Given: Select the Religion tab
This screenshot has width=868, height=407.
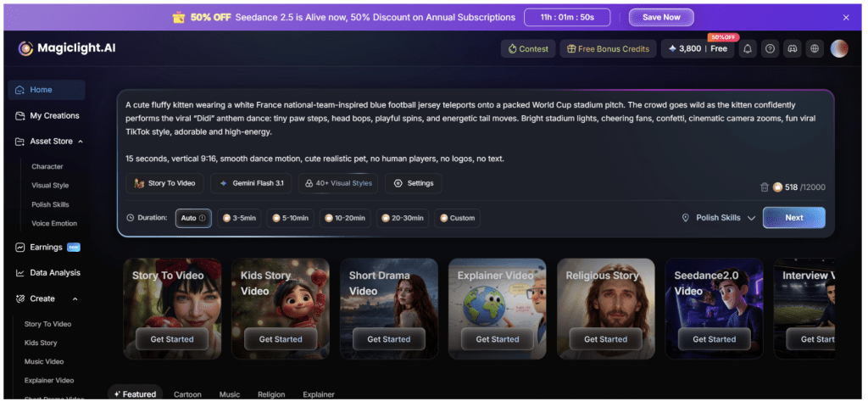Looking at the screenshot, I should click(271, 394).
